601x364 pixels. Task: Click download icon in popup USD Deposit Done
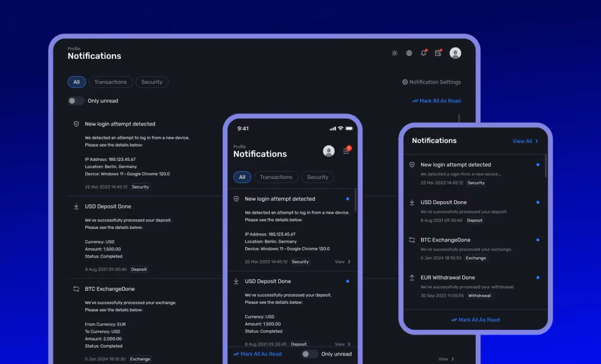coord(412,202)
